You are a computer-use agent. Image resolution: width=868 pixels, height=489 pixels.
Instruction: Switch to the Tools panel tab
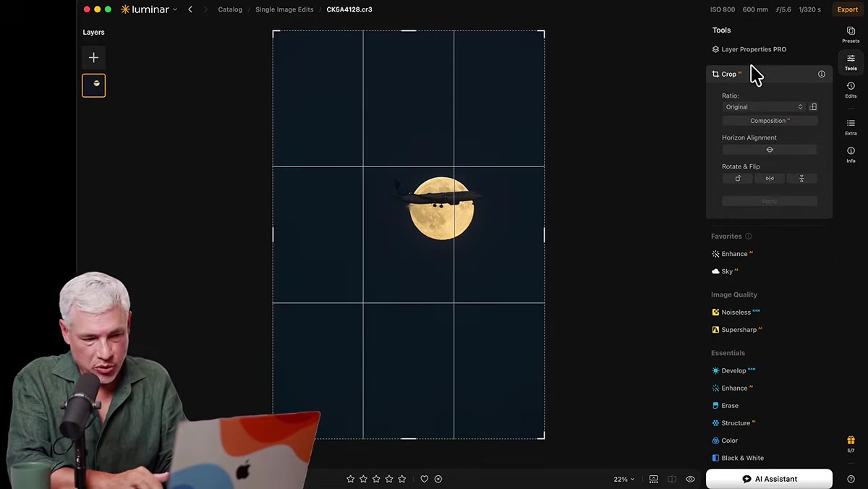pyautogui.click(x=851, y=61)
